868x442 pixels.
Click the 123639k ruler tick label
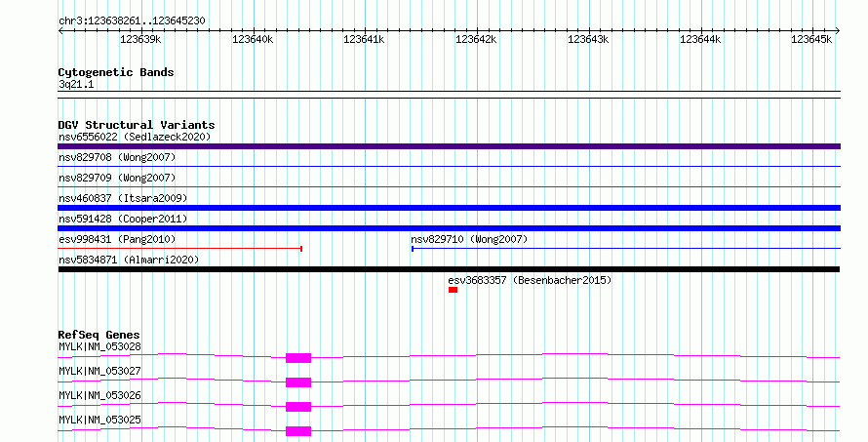[140, 39]
